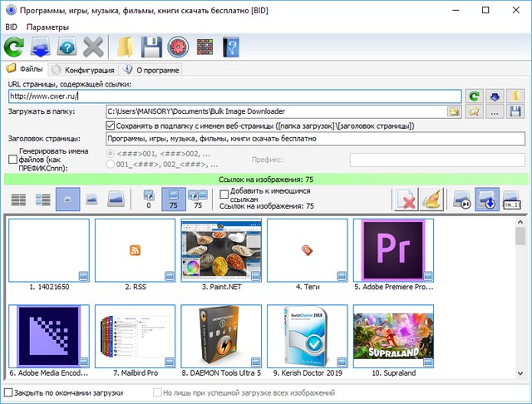This screenshot has height=404, width=532.
Task: Toggle the save to subfolder checkbox
Action: (111, 126)
